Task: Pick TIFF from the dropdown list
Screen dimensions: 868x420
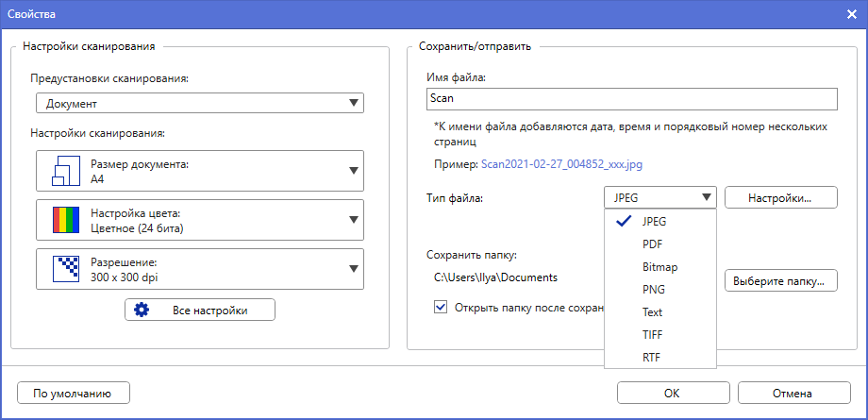Action: [x=654, y=335]
